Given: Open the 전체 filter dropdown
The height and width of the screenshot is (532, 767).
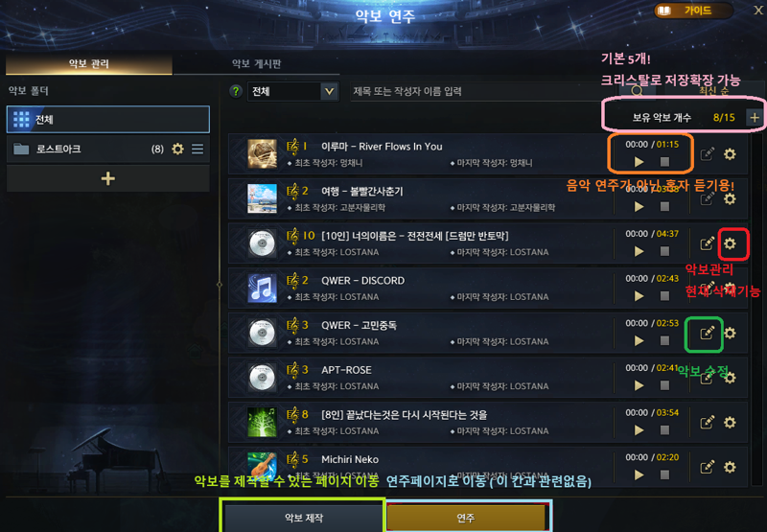Looking at the screenshot, I should click(x=293, y=91).
